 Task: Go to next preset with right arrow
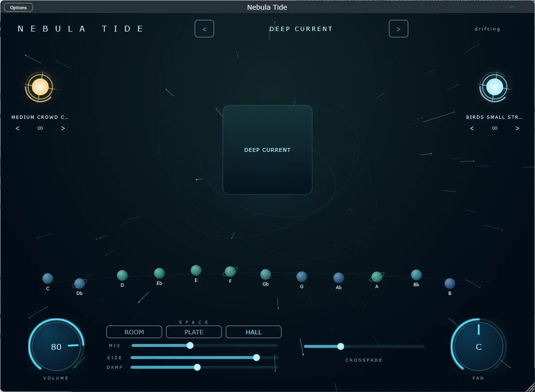[399, 29]
